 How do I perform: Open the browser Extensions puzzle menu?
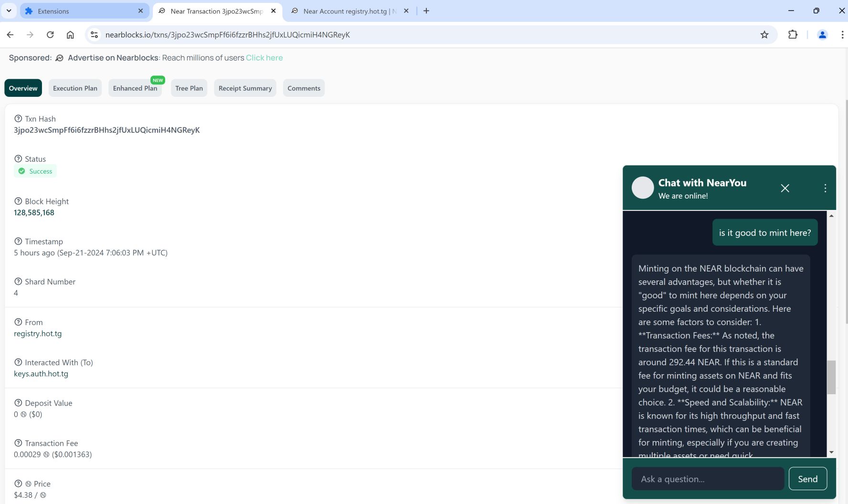pyautogui.click(x=793, y=35)
